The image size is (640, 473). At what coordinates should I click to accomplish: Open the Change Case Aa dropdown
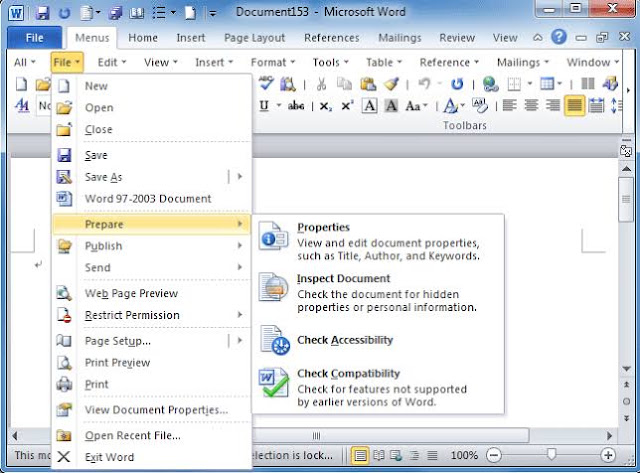tap(416, 106)
